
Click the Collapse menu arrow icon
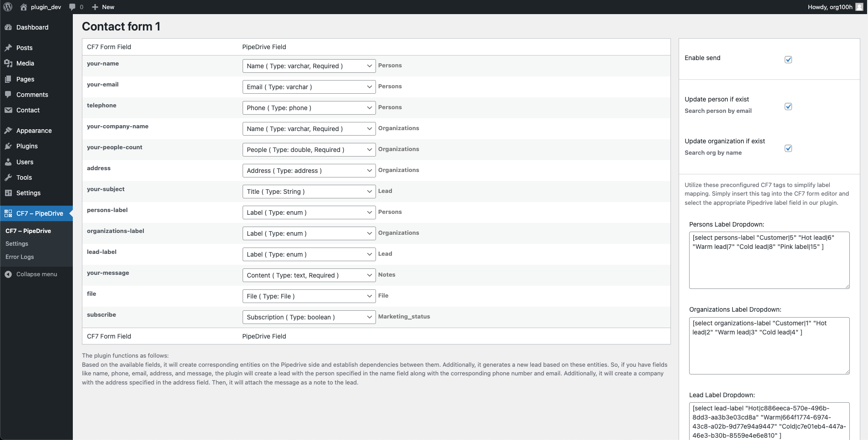point(8,274)
